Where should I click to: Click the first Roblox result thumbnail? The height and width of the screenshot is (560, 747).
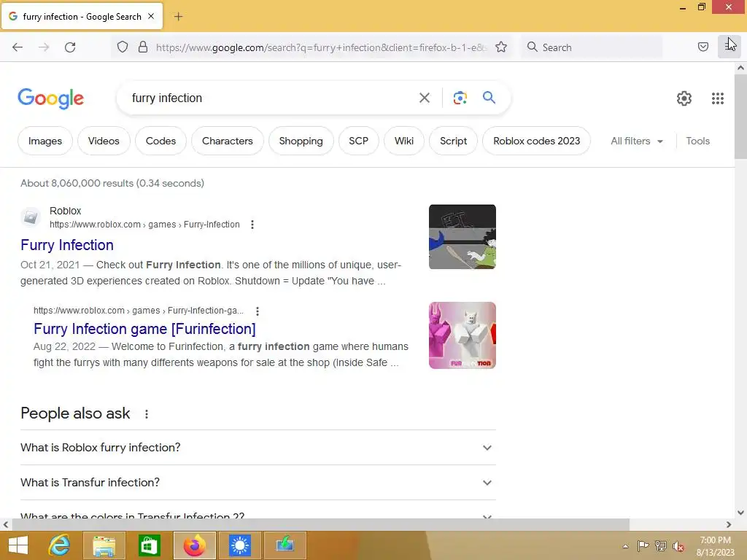[462, 237]
